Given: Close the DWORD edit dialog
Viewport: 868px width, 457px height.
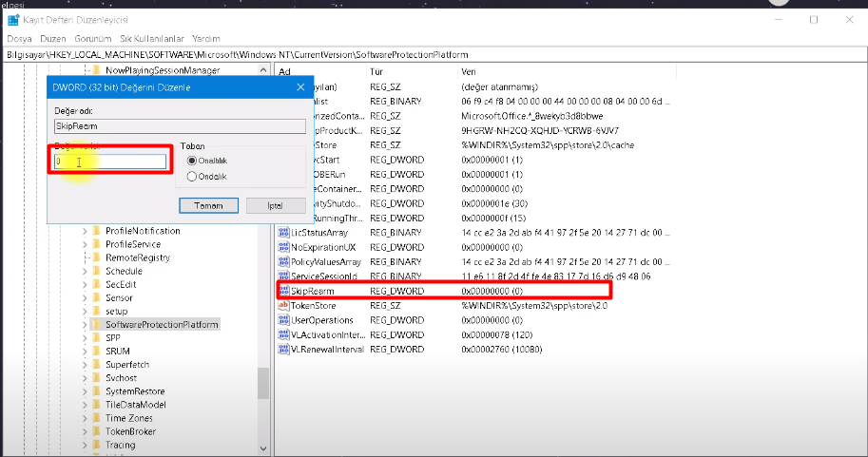Looking at the screenshot, I should (300, 87).
